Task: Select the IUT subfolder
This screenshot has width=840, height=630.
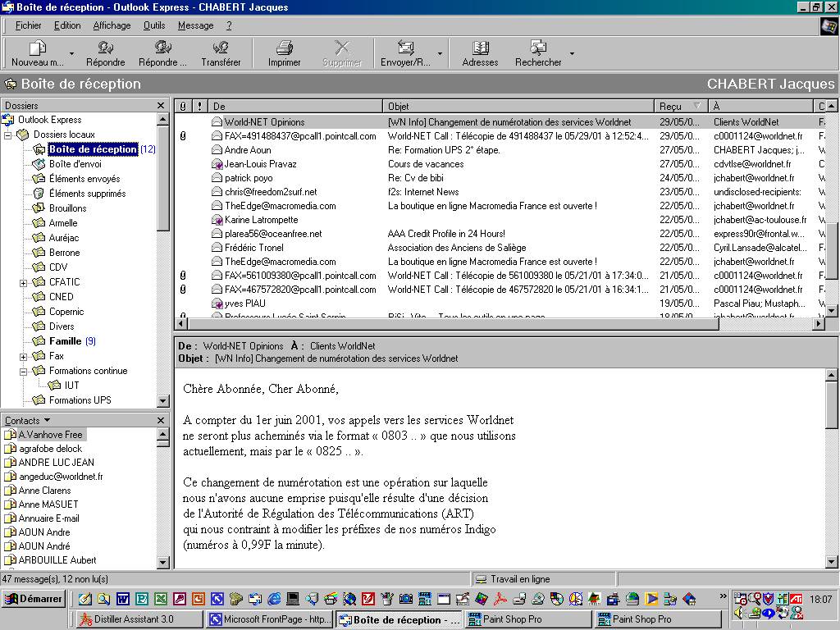Action: [x=71, y=386]
